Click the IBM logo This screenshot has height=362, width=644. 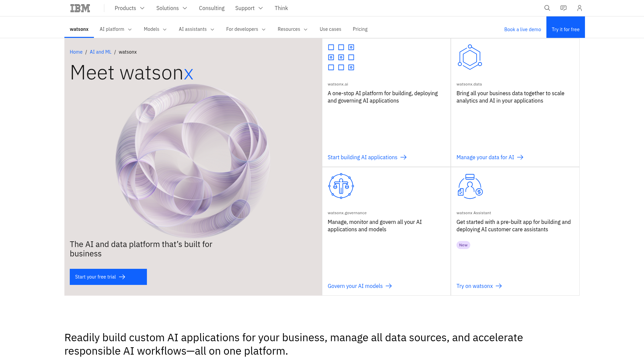(x=80, y=8)
